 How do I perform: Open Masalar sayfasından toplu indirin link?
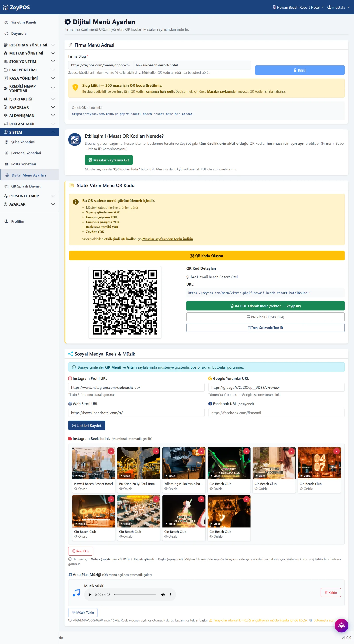point(168,239)
